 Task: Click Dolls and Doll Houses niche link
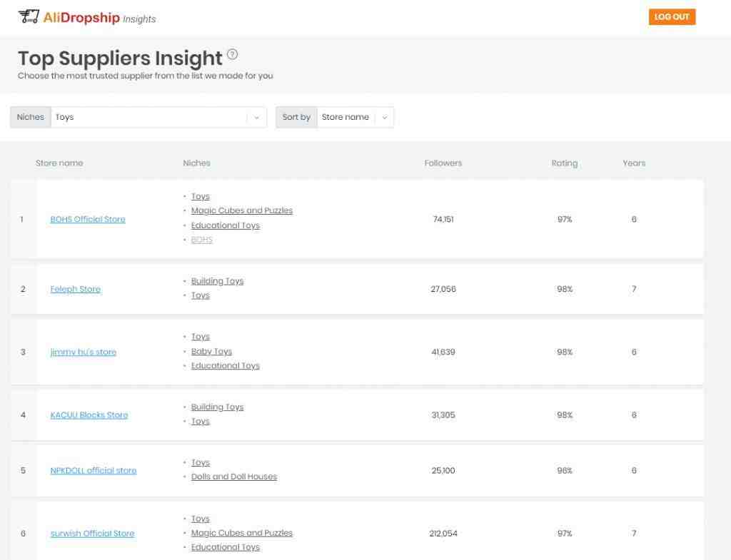pos(234,476)
